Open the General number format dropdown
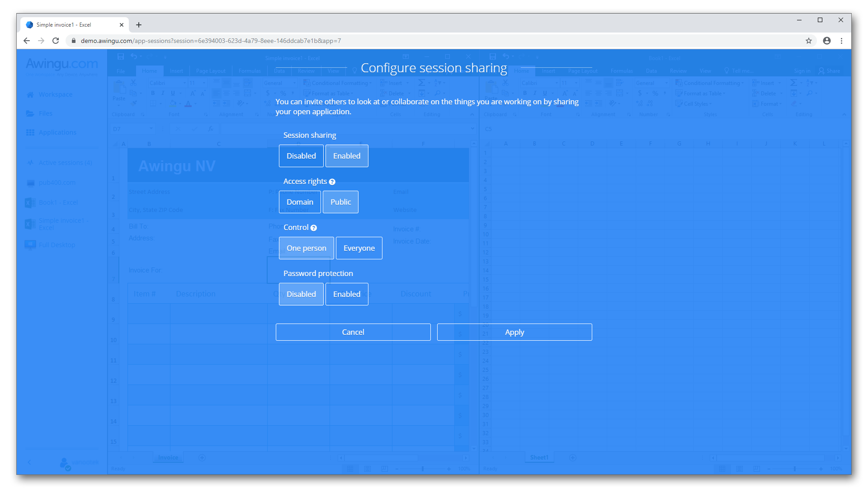868x488 pixels. click(x=294, y=83)
